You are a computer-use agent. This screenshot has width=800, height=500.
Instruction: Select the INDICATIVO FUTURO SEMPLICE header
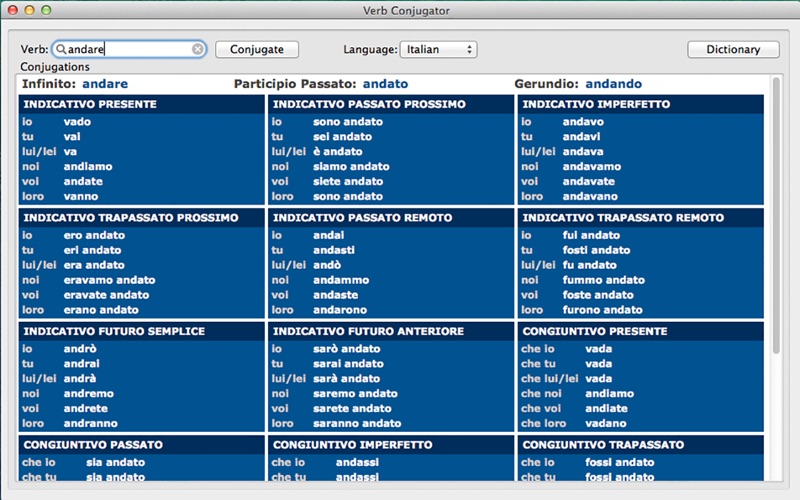tap(141, 331)
